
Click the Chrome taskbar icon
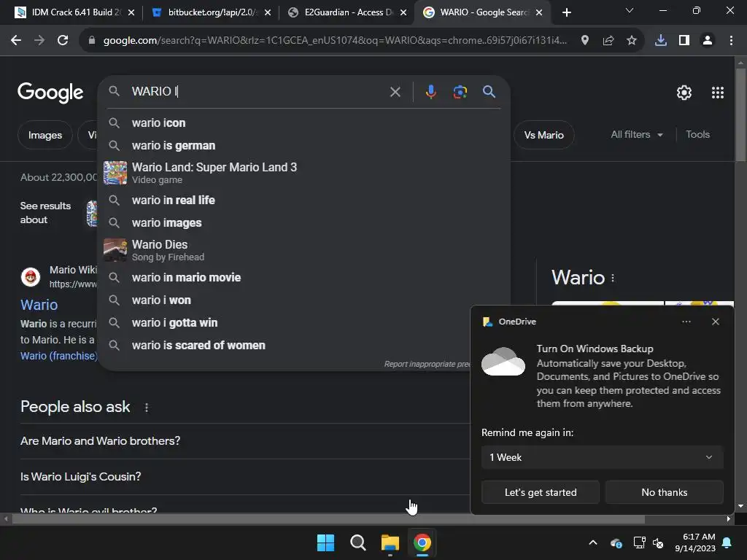pos(422,542)
